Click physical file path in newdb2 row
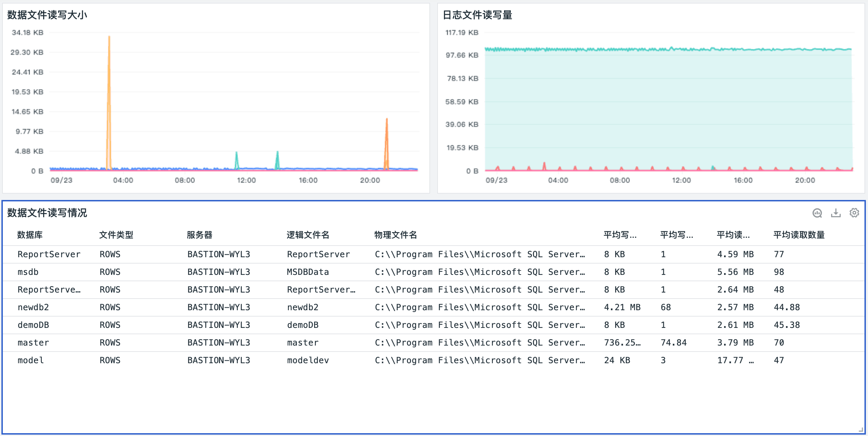Image resolution: width=868 pixels, height=436 pixels. tap(480, 307)
